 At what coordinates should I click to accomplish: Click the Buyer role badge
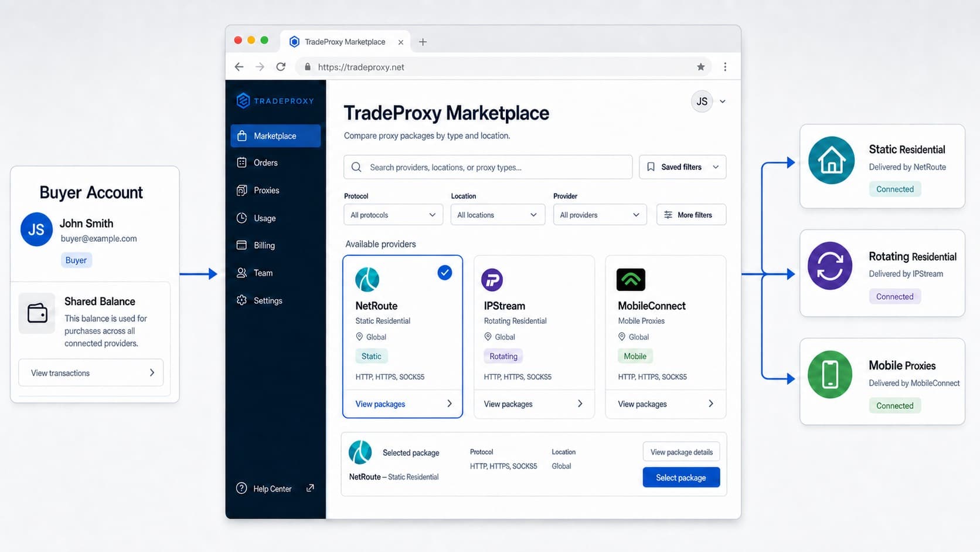(x=76, y=260)
